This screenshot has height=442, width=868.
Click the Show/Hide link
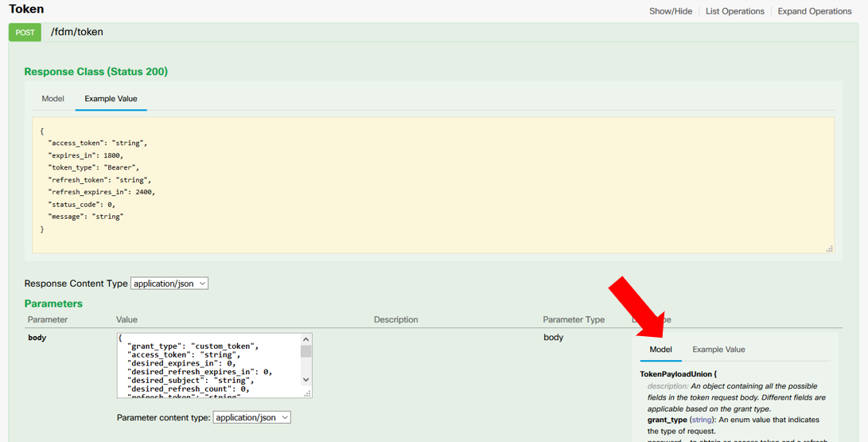point(670,11)
